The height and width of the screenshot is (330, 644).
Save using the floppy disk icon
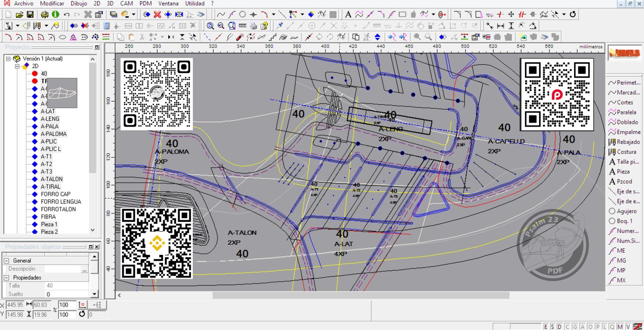tap(30, 15)
